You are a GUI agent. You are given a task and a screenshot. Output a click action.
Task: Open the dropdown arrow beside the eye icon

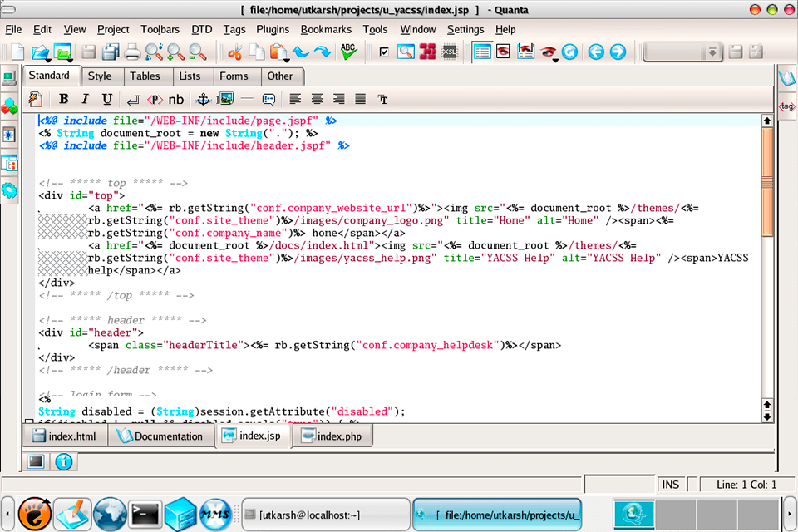point(555,58)
